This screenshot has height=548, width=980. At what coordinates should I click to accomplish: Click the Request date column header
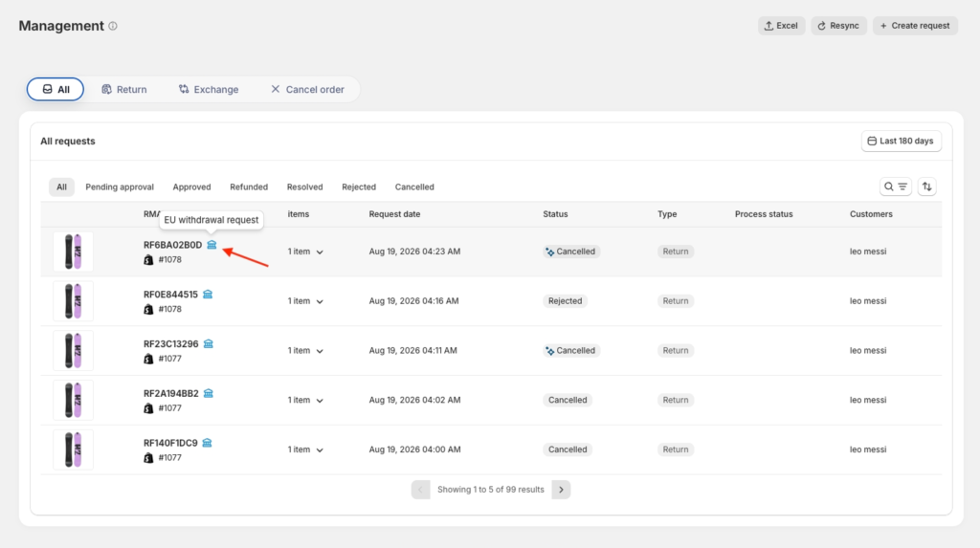pyautogui.click(x=394, y=214)
